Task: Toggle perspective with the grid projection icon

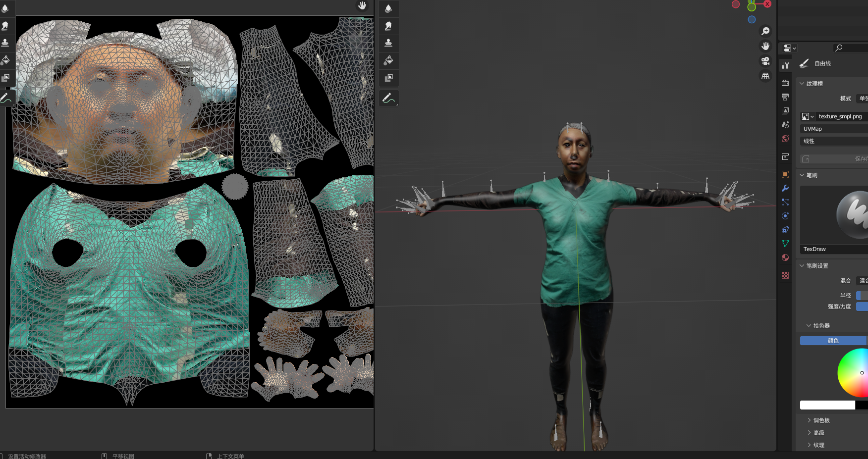Action: (x=765, y=75)
